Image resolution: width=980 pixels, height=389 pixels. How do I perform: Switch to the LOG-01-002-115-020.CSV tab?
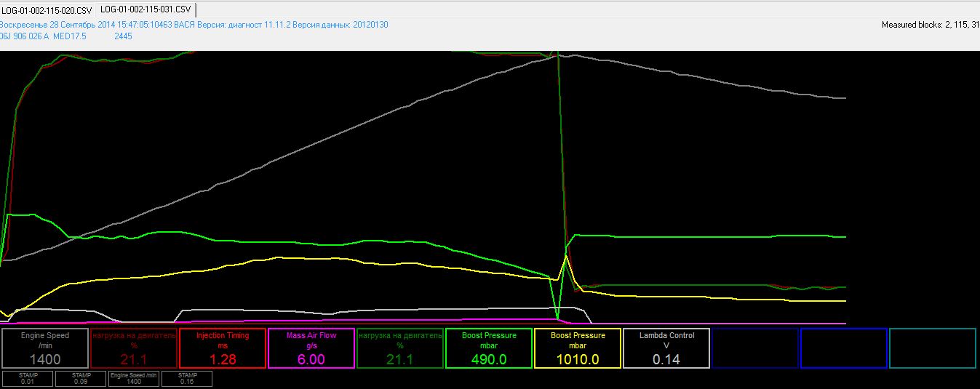coord(47,9)
